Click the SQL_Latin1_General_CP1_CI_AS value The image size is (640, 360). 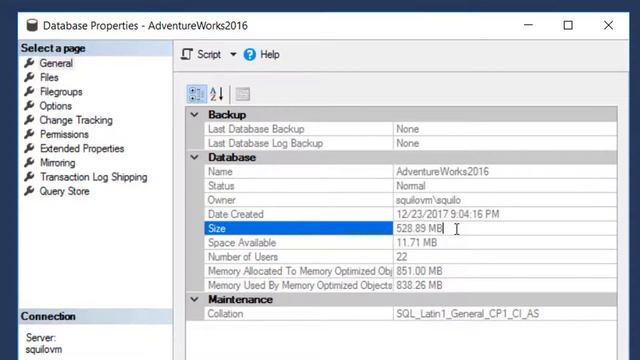point(468,313)
